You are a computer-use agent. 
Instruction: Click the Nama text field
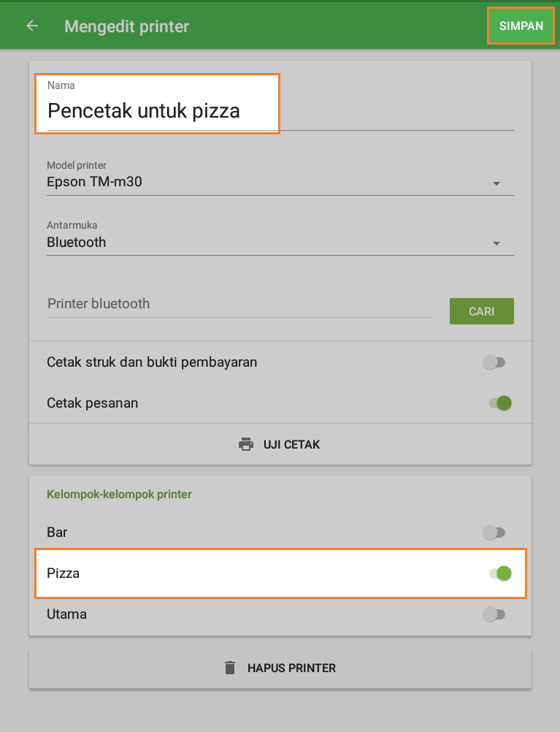coord(157,111)
